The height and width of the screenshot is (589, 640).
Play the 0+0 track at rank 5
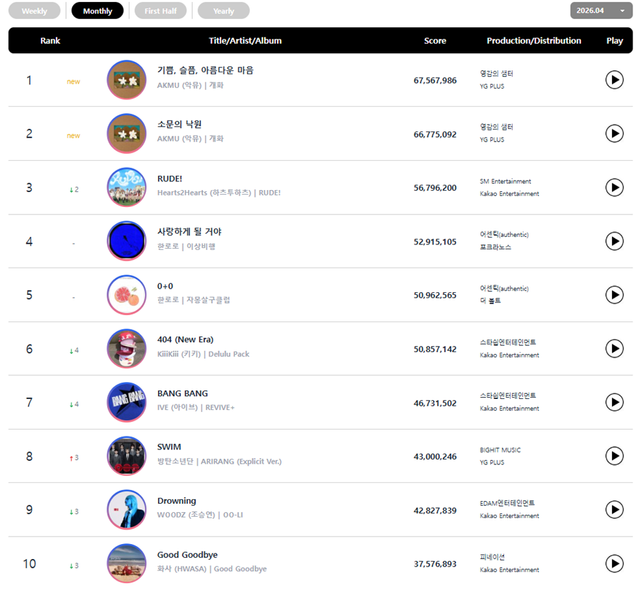point(614,295)
